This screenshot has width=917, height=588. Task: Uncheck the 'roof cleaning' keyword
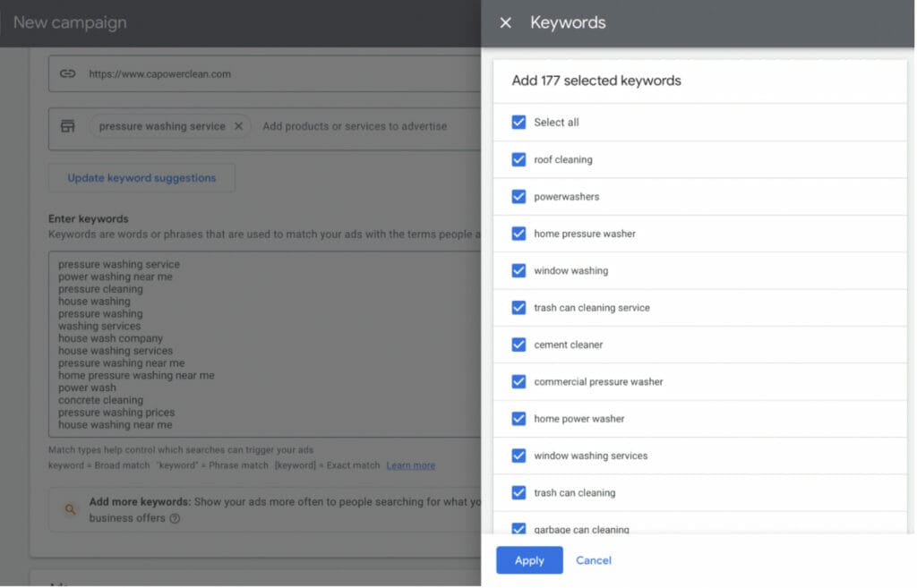click(x=518, y=159)
